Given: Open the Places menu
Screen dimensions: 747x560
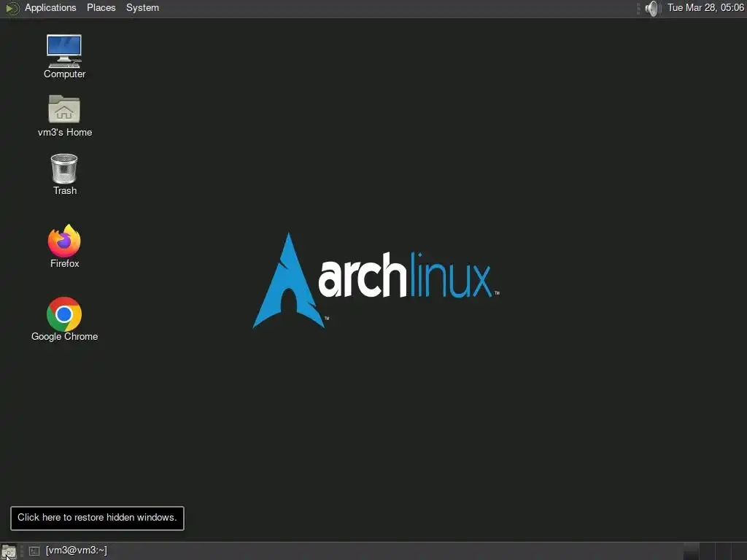Looking at the screenshot, I should click(101, 8).
